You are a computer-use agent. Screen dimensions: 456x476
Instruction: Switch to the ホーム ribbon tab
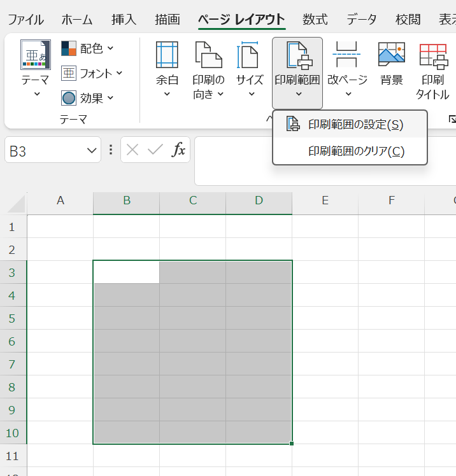click(x=76, y=19)
